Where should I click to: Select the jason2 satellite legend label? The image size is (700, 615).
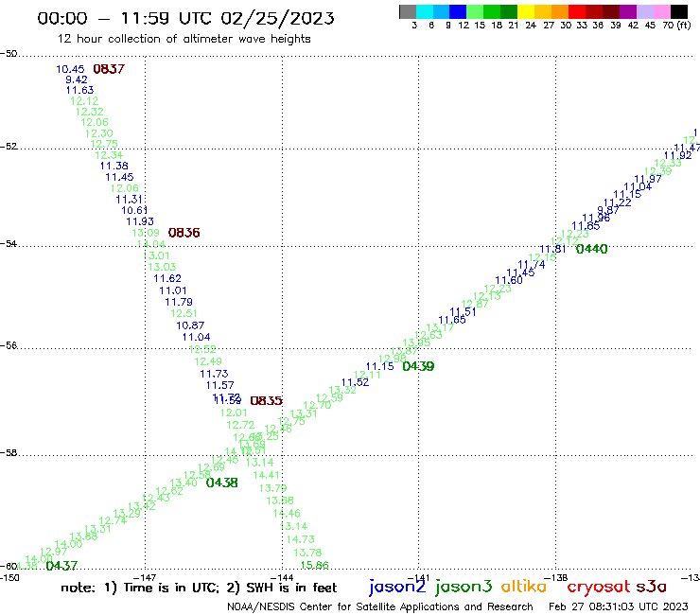point(397,588)
